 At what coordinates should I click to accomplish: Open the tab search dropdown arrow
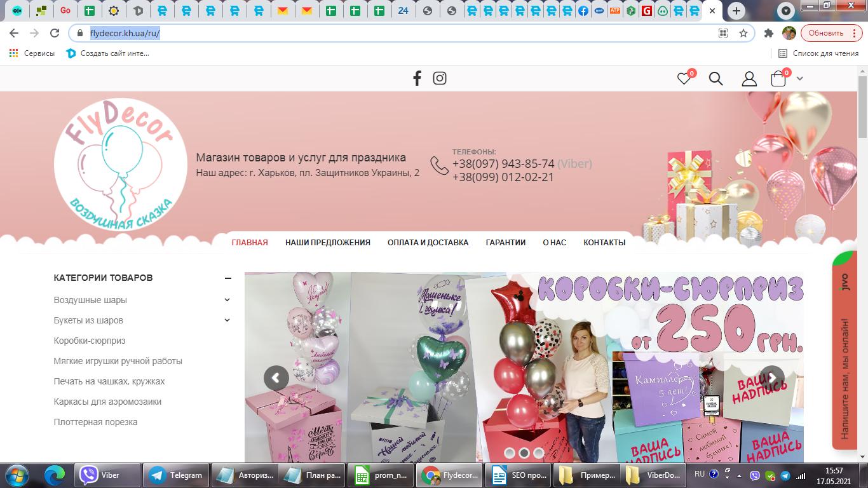click(x=787, y=11)
